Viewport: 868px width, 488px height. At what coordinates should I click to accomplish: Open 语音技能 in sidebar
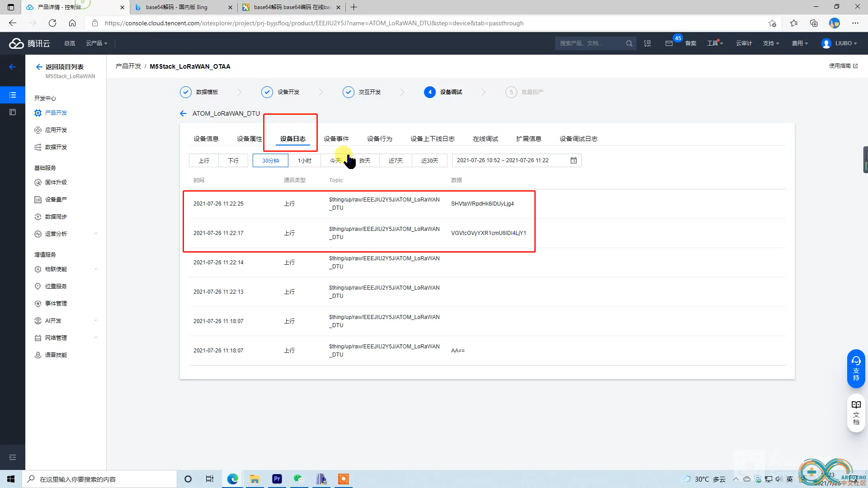coord(56,355)
